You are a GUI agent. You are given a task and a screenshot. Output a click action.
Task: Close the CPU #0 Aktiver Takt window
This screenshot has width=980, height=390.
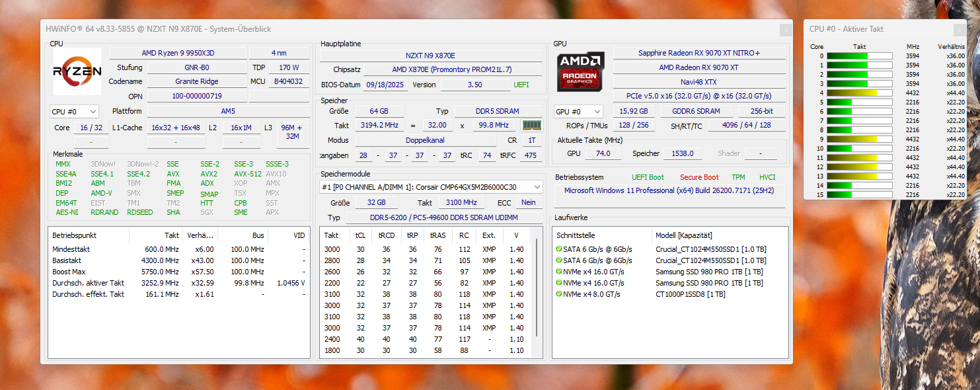point(960,30)
